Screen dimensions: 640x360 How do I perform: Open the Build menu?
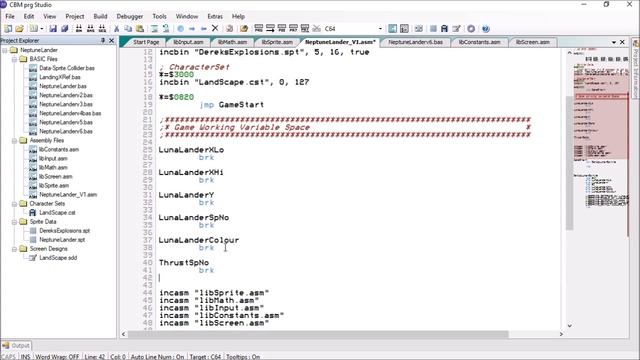[100, 16]
